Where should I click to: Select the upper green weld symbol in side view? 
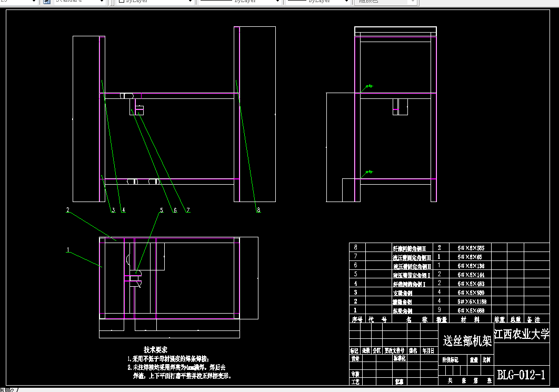click(369, 86)
